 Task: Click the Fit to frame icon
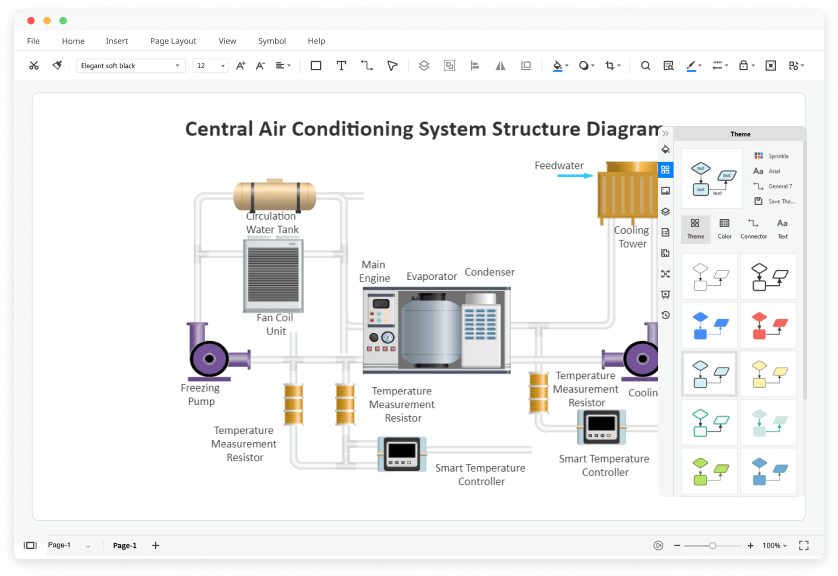click(771, 66)
